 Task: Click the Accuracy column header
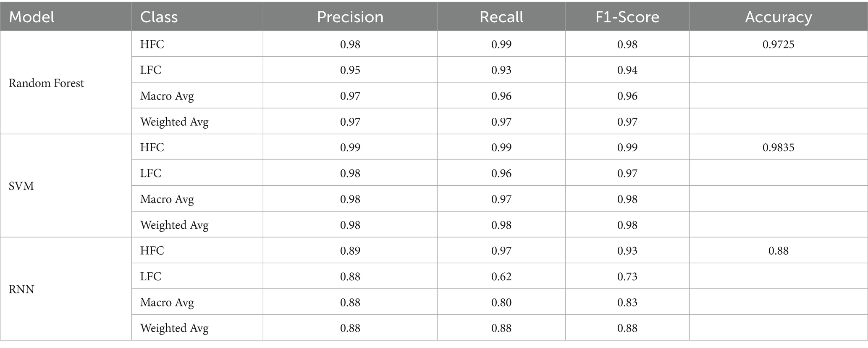click(778, 17)
